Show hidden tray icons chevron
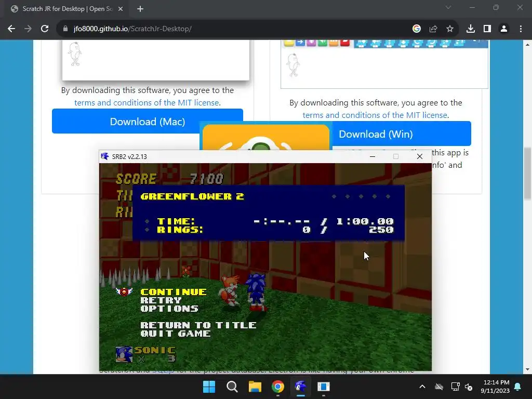532x399 pixels. coord(422,387)
